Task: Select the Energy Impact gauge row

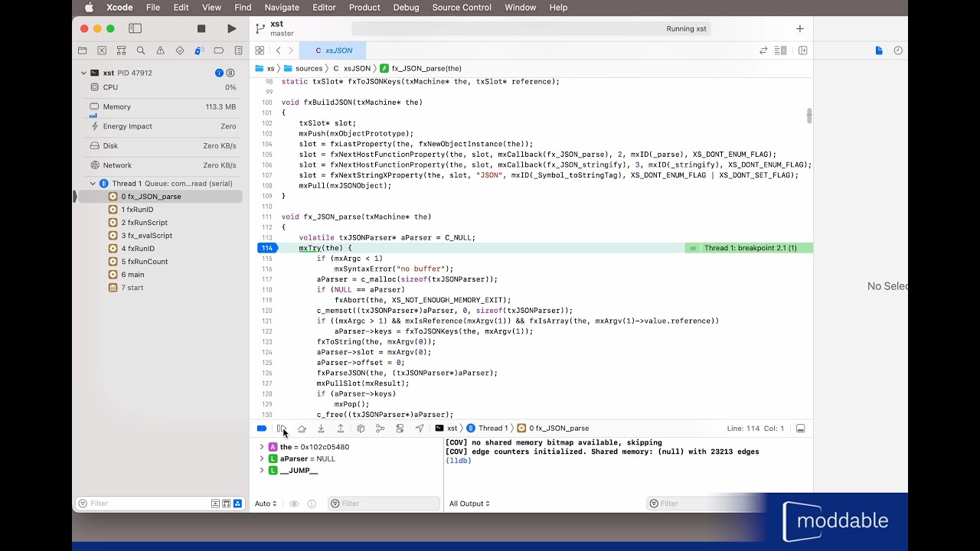Action: click(x=159, y=126)
